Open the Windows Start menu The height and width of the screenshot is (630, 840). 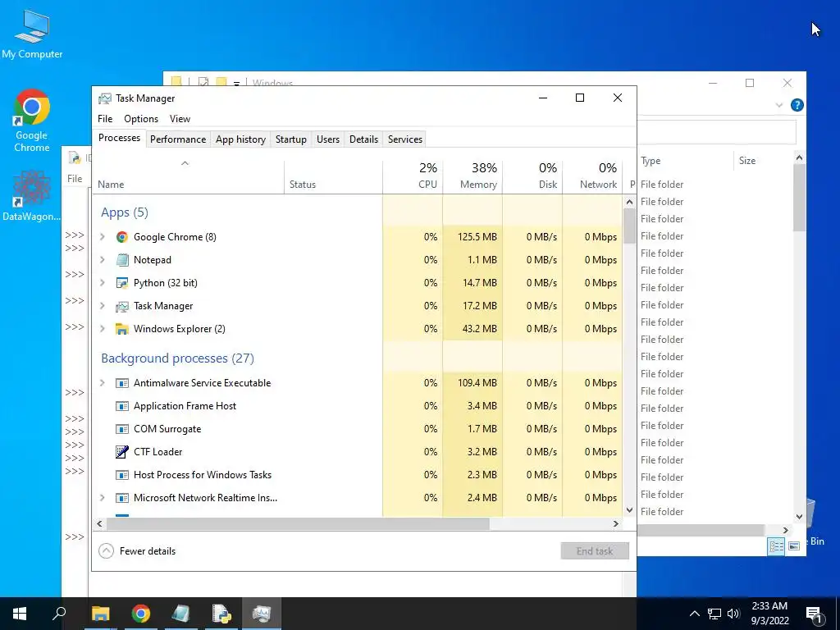pyautogui.click(x=20, y=614)
